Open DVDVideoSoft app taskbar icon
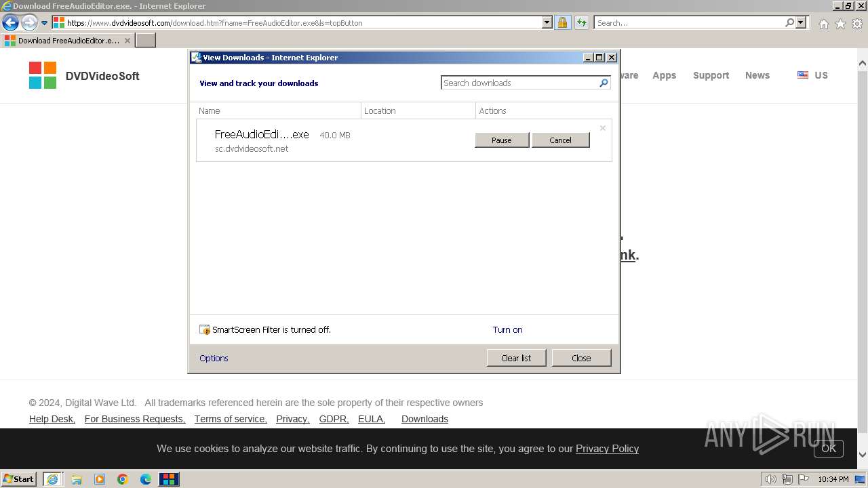 169,479
